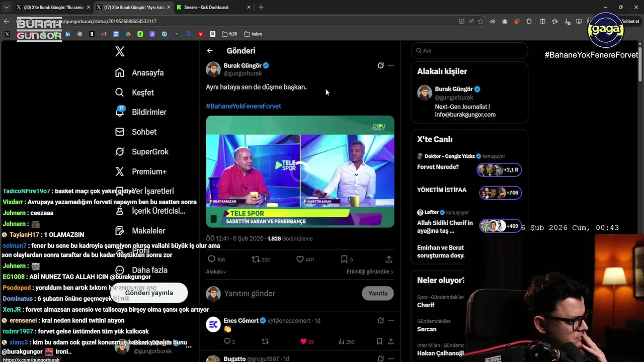Open favorites list icon in toolbar
This screenshot has height=362, width=644.
pyautogui.click(x=554, y=21)
